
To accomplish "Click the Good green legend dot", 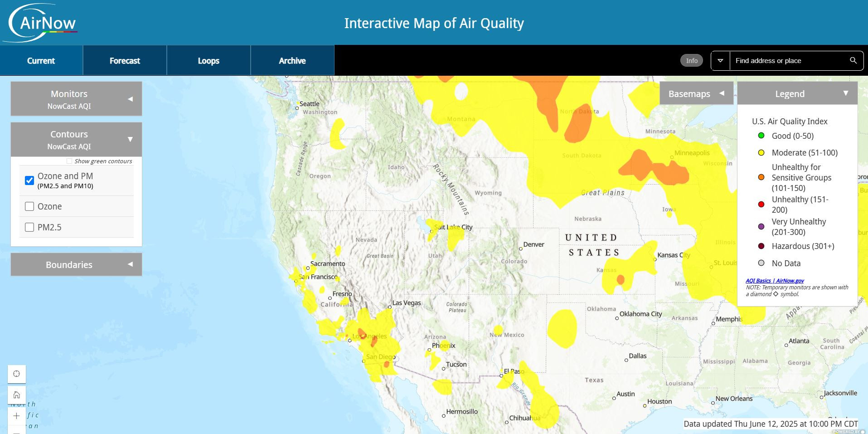I will 761,136.
